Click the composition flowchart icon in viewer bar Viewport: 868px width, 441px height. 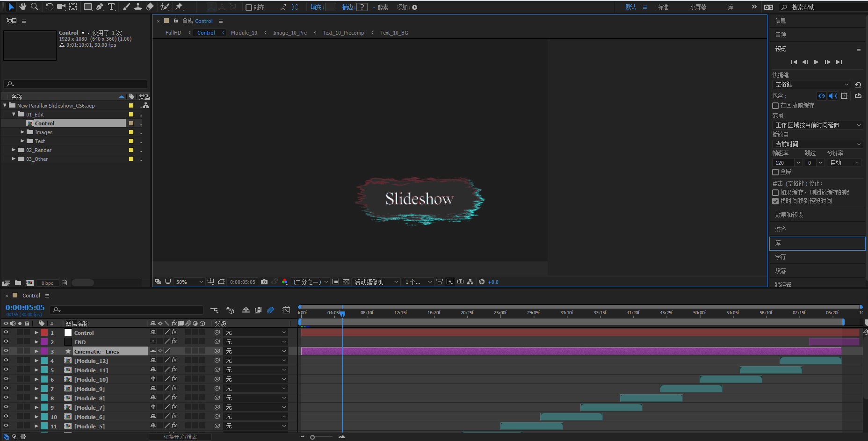(x=470, y=282)
